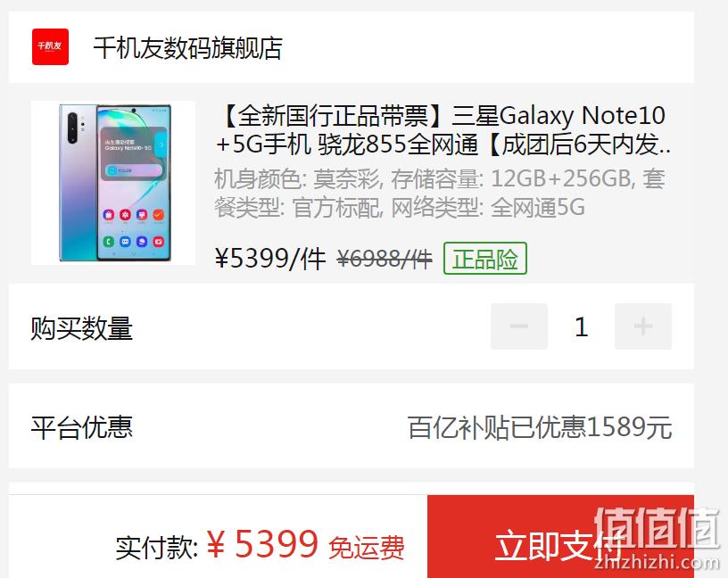Increase purchase quantity with plus button
Image resolution: width=728 pixels, height=578 pixels.
point(643,326)
